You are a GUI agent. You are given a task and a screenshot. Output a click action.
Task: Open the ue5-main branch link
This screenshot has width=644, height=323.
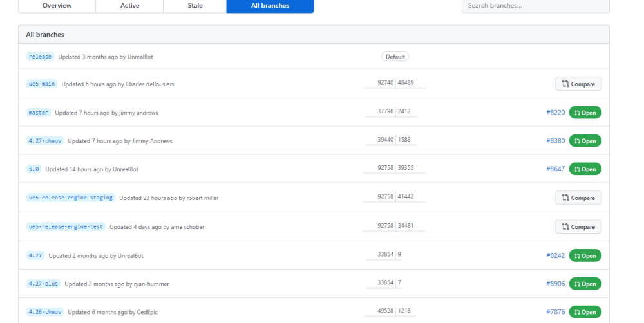42,84
